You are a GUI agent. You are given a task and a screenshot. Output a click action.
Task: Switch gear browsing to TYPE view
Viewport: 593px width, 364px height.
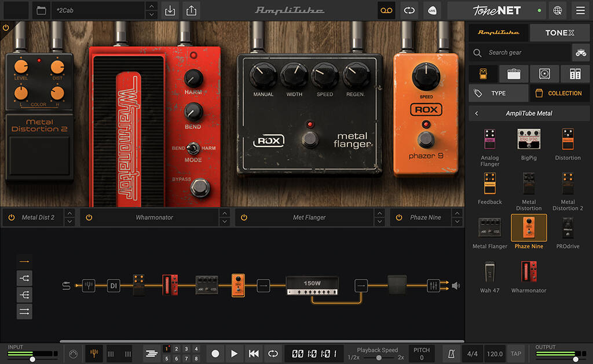tap(498, 93)
